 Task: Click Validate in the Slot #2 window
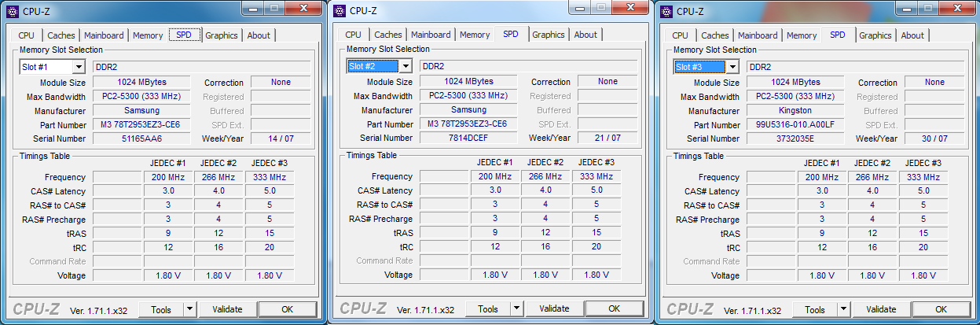[554, 308]
